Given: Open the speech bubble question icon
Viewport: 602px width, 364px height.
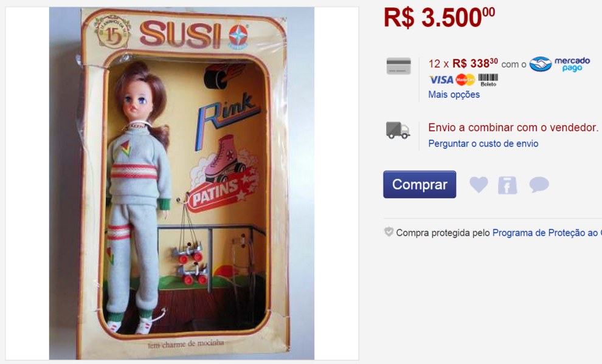Looking at the screenshot, I should pyautogui.click(x=539, y=185).
